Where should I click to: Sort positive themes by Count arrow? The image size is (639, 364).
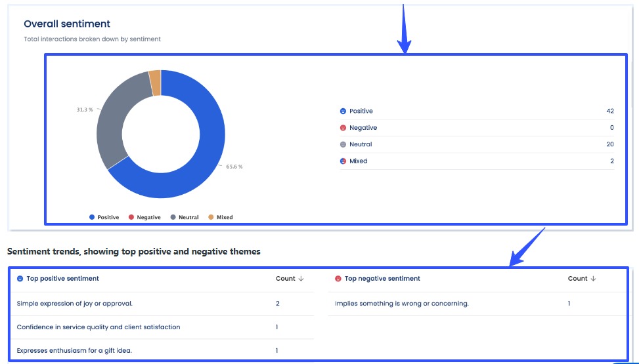[301, 279]
